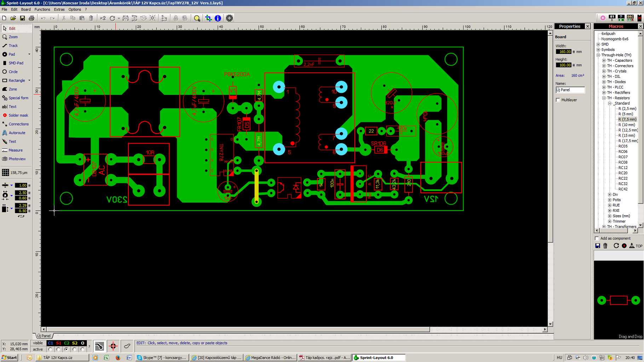This screenshot has width=644, height=362.
Task: Select the R (10 mm) resistor macro
Action: click(626, 125)
